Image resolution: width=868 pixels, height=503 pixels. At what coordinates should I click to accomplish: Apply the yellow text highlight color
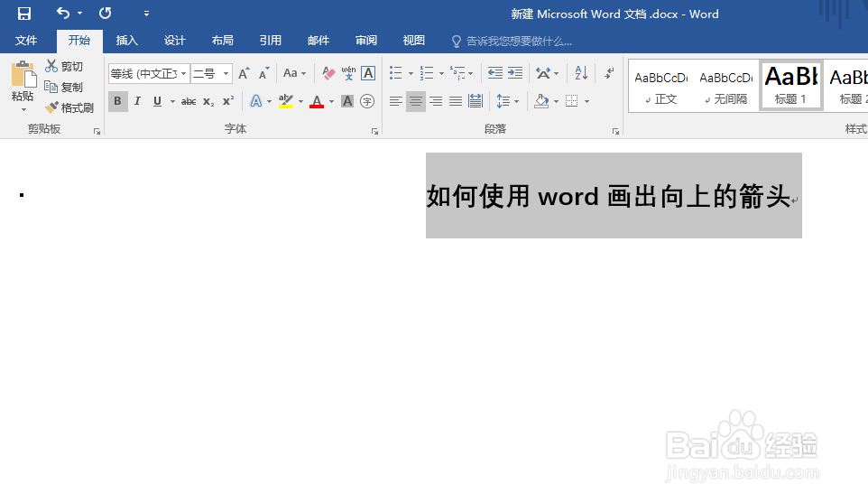286,101
